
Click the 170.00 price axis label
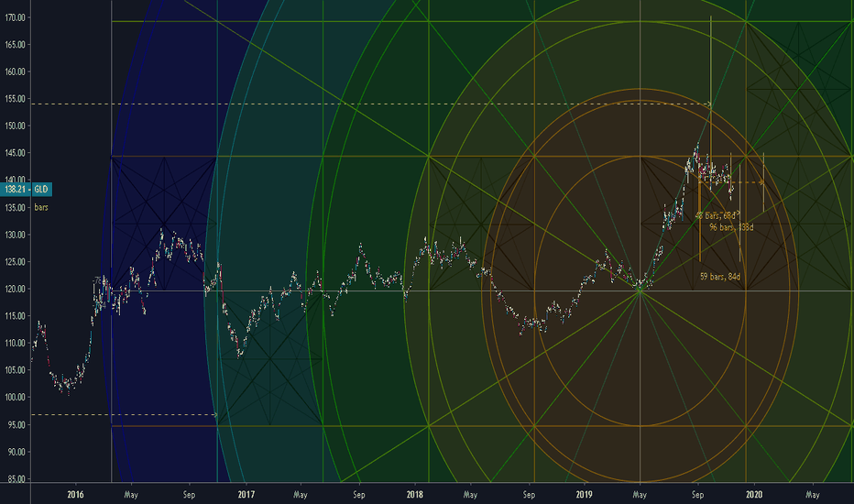pos(16,17)
